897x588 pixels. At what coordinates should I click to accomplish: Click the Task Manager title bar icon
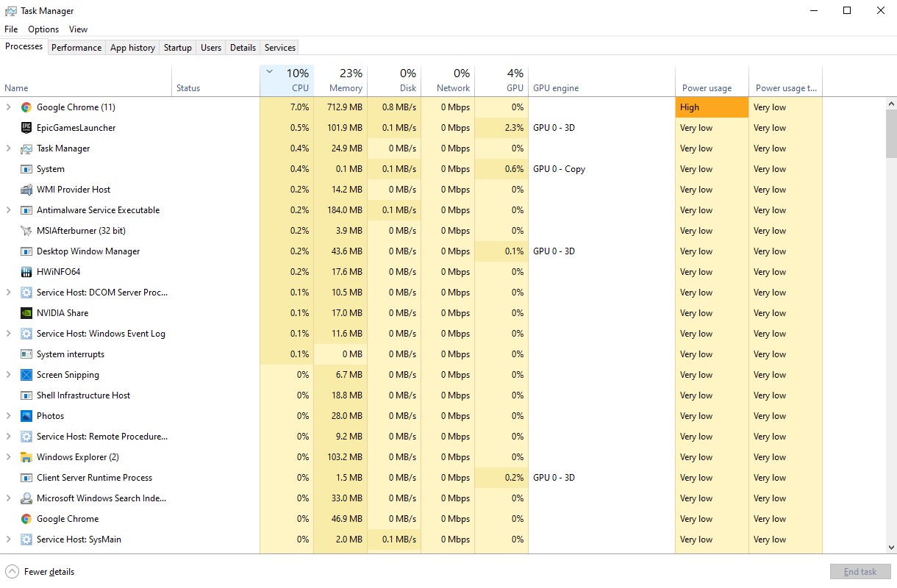pyautogui.click(x=11, y=11)
